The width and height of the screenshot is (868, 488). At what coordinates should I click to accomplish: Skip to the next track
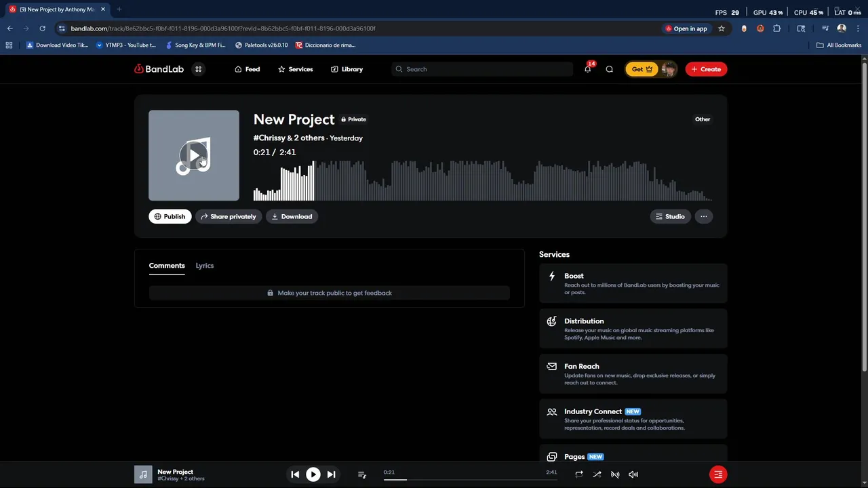[331, 474]
